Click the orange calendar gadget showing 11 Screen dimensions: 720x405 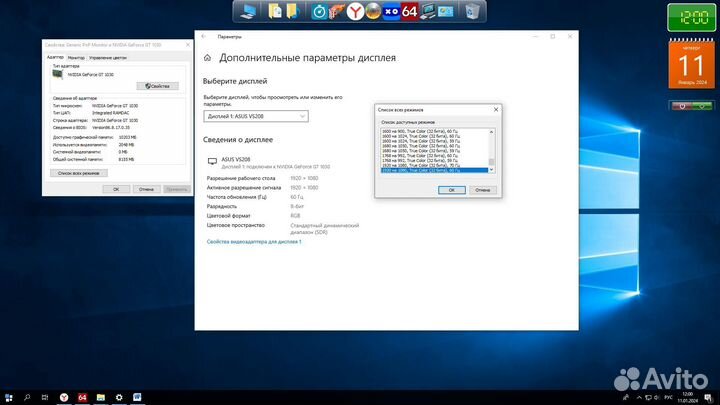(x=692, y=64)
